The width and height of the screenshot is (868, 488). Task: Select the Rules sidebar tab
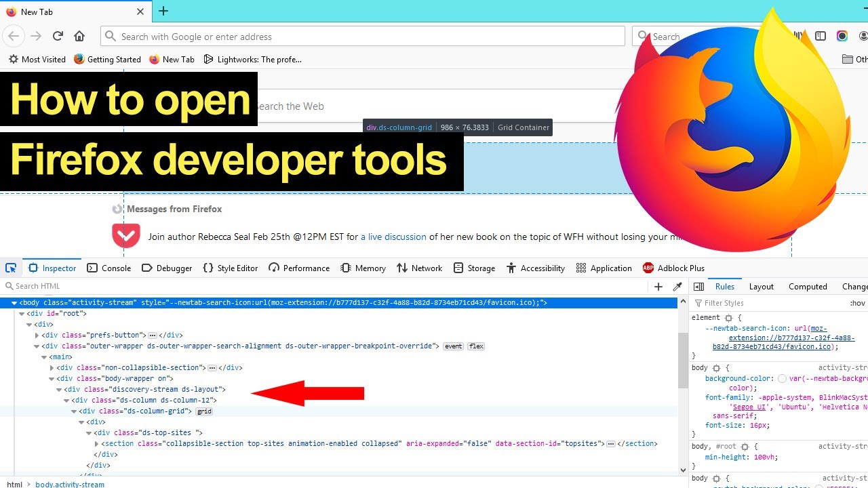click(725, 286)
